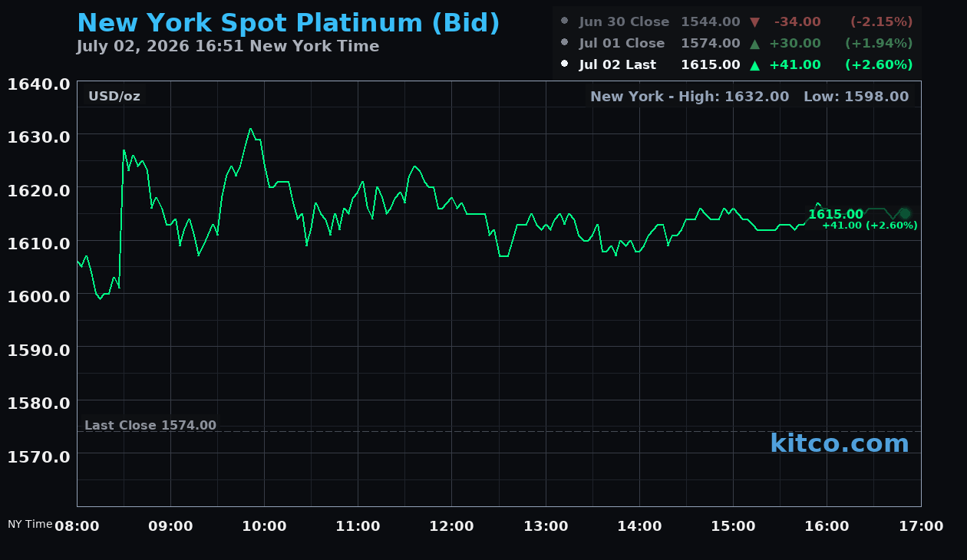Click the kitco.com link
The width and height of the screenshot is (967, 560).
840,443
